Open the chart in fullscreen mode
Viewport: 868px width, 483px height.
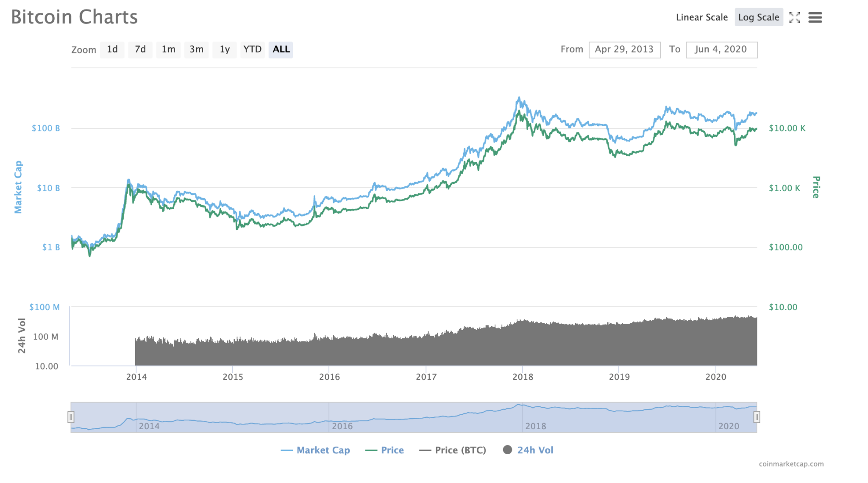(x=795, y=17)
